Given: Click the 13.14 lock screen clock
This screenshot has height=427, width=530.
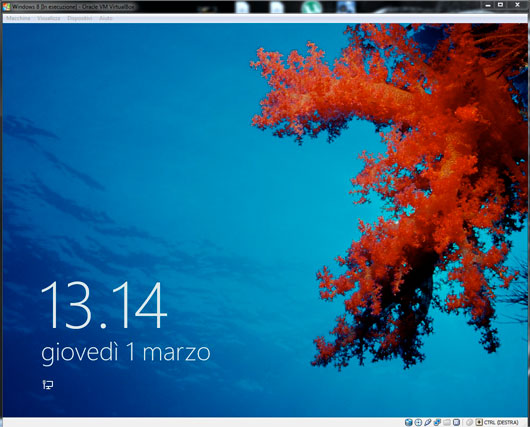Looking at the screenshot, I should click(104, 305).
